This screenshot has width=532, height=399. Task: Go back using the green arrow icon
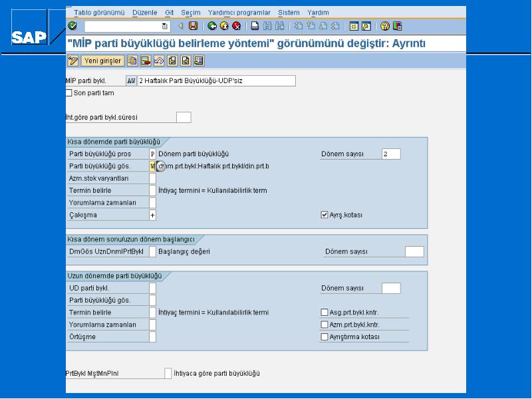(x=212, y=26)
